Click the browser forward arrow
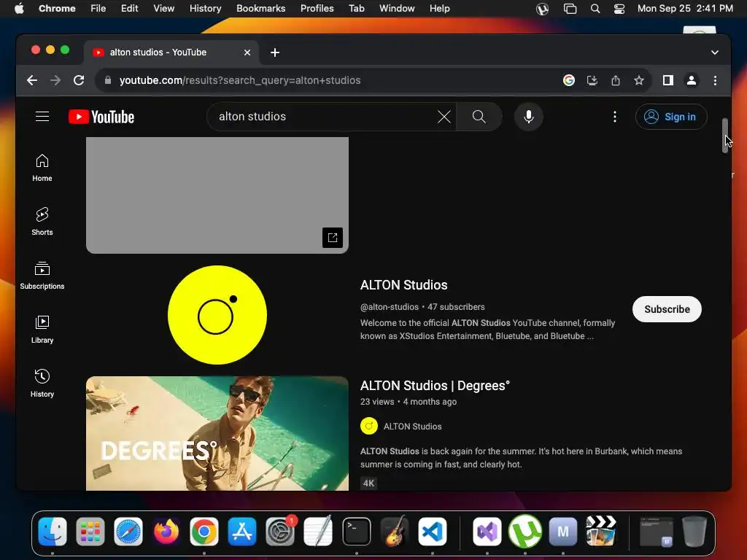This screenshot has height=560, width=747. tap(55, 80)
